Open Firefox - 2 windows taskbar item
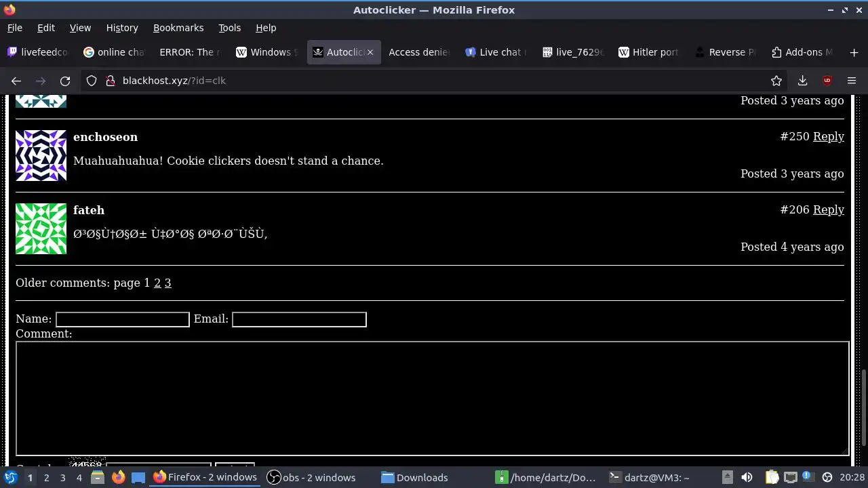 pyautogui.click(x=205, y=477)
